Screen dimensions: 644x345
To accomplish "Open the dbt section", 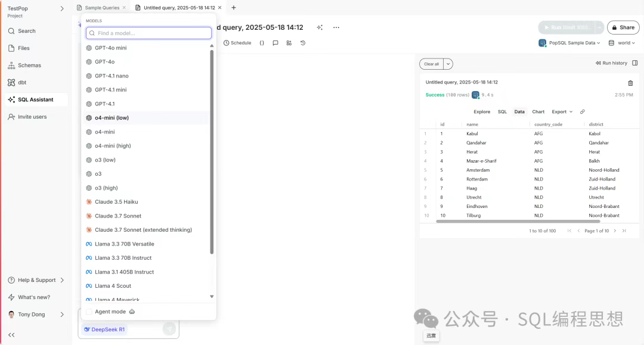I will coord(22,82).
